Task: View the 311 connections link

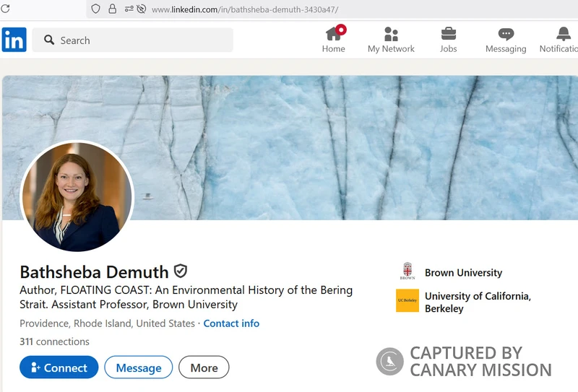Action: 55,341
